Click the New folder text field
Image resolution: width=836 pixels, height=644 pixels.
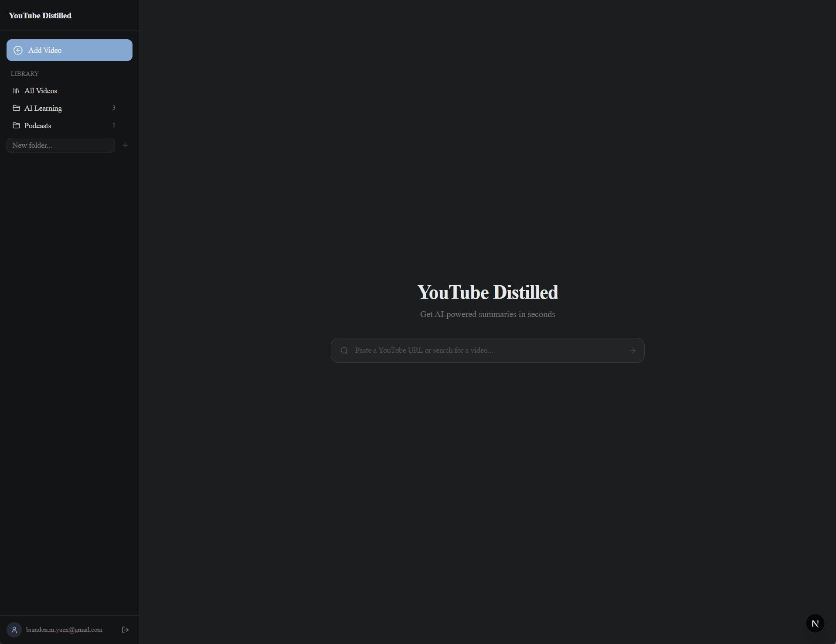[x=61, y=145]
